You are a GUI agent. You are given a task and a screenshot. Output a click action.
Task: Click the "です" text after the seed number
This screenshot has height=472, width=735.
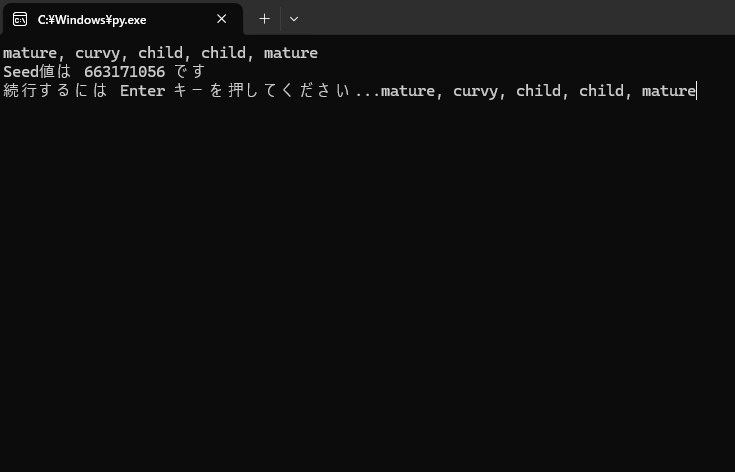coord(188,72)
